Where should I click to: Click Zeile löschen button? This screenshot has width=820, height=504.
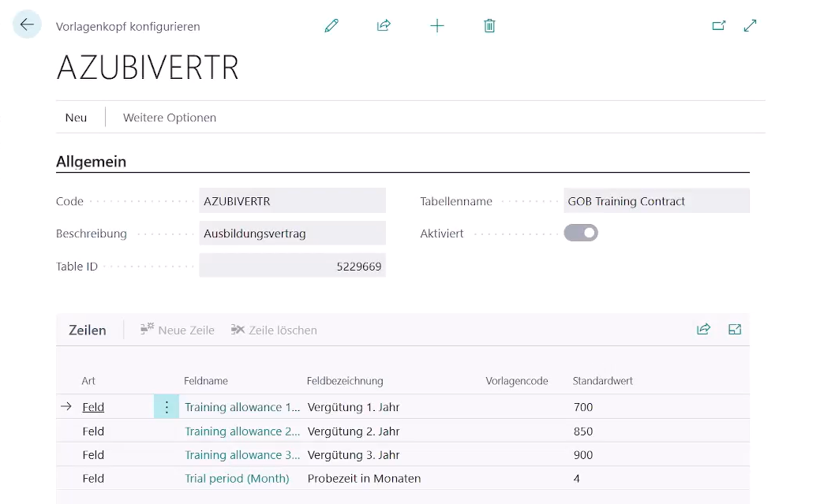pos(274,330)
